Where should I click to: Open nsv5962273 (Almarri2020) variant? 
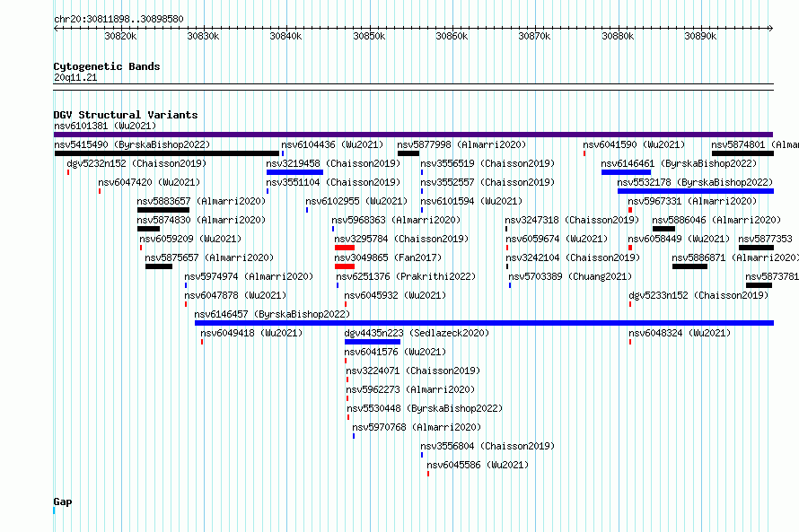[410, 389]
